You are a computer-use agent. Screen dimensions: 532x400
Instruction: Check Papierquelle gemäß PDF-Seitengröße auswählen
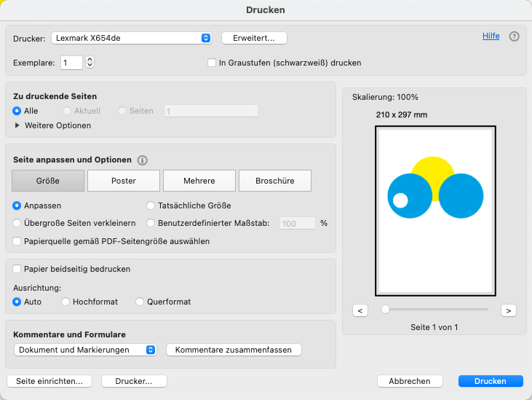17,241
